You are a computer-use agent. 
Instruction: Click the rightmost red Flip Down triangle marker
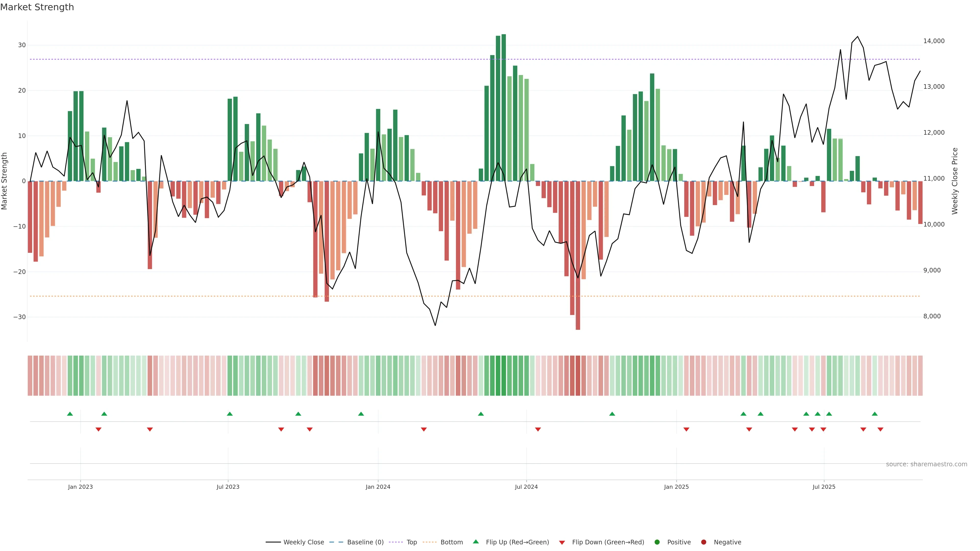click(880, 429)
